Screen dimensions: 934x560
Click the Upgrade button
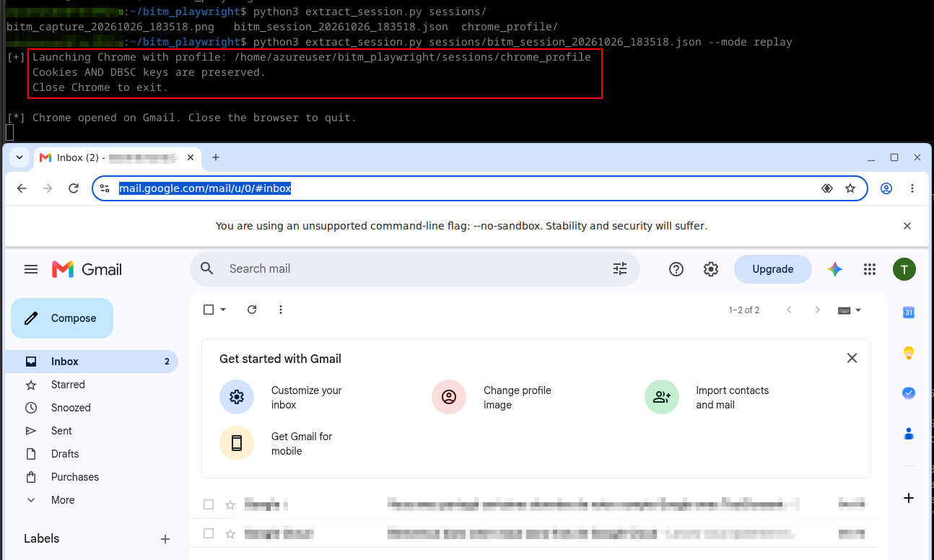pyautogui.click(x=773, y=269)
